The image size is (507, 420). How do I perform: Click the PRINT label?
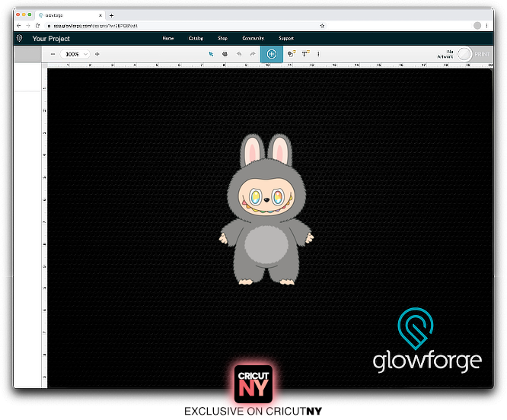click(x=482, y=54)
